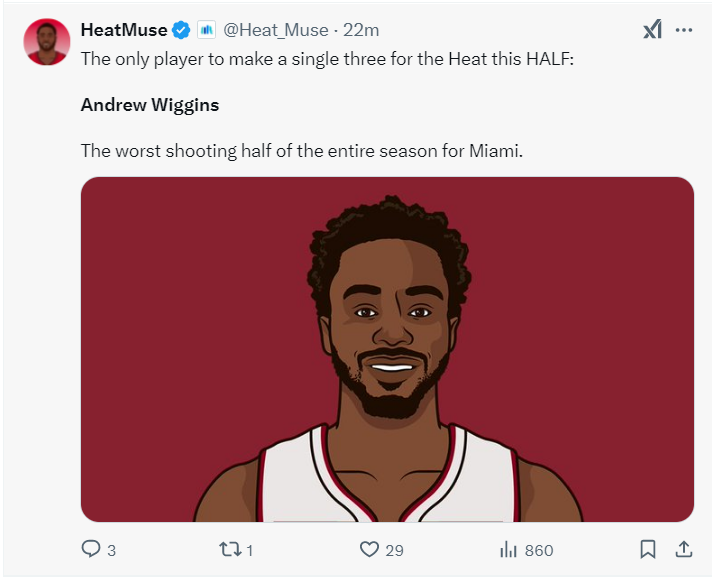712x577 pixels.
Task: Like the post with the heart icon
Action: (x=369, y=549)
